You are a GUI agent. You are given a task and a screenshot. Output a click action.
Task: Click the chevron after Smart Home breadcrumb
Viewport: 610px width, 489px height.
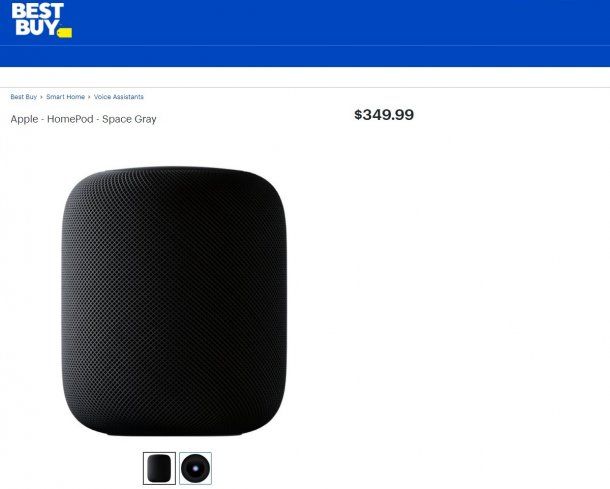(89, 97)
